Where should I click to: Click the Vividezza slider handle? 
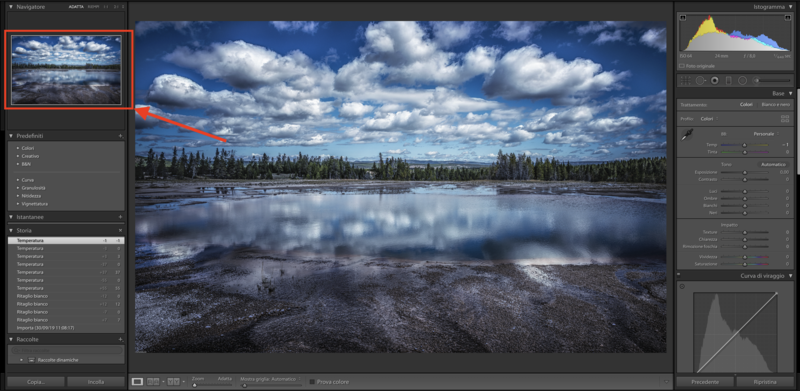744,257
